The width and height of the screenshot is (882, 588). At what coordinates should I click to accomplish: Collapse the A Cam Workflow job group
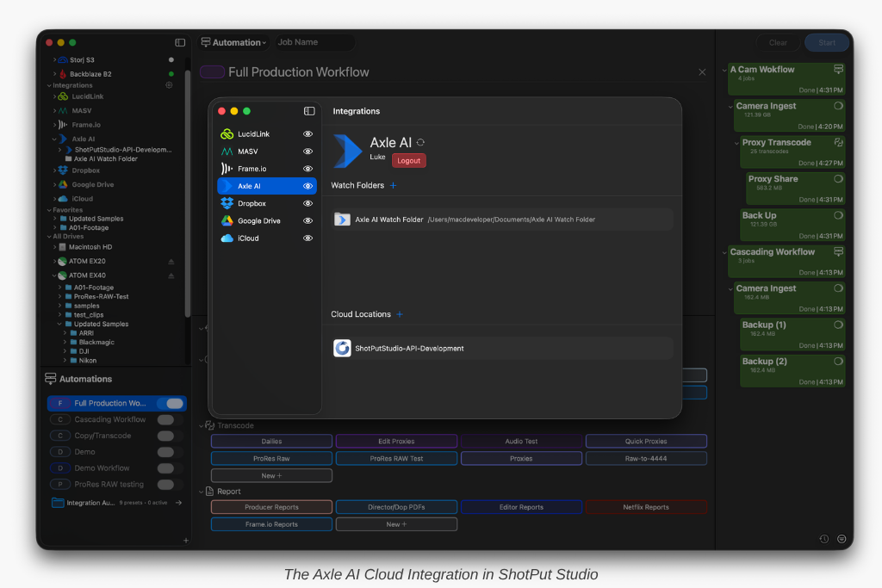point(724,70)
